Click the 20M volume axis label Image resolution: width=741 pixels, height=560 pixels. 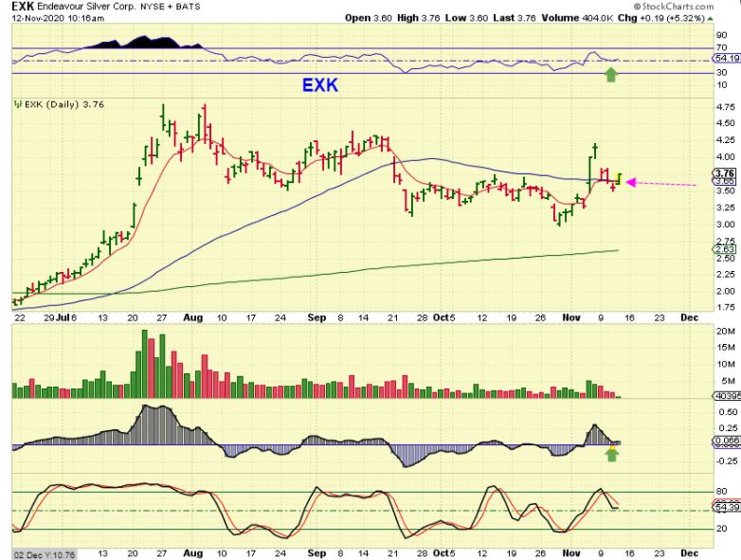[726, 332]
